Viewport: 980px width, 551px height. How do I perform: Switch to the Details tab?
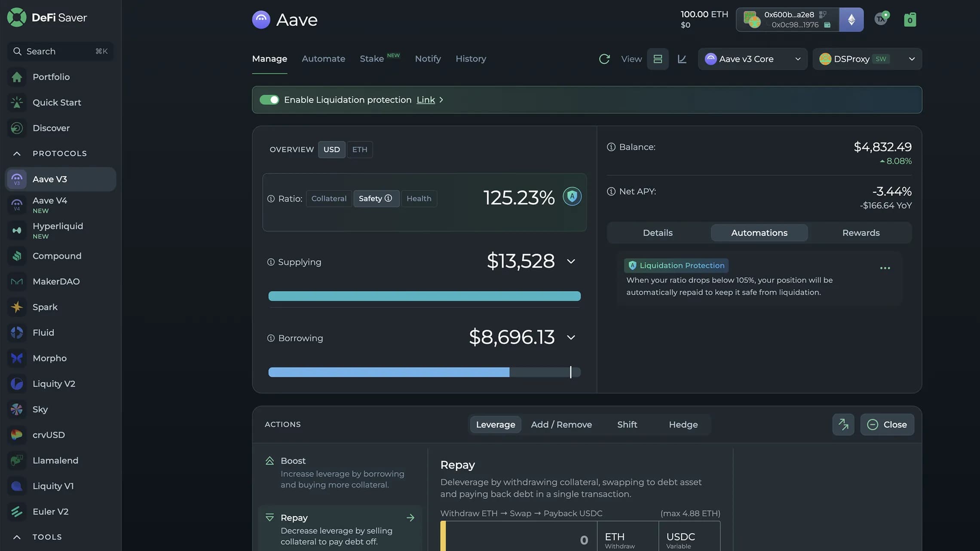click(658, 233)
